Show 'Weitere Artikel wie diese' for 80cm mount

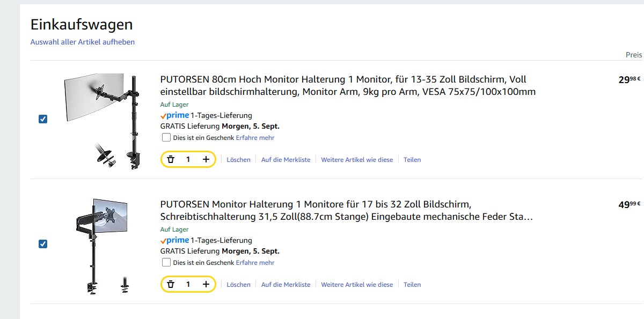(357, 160)
